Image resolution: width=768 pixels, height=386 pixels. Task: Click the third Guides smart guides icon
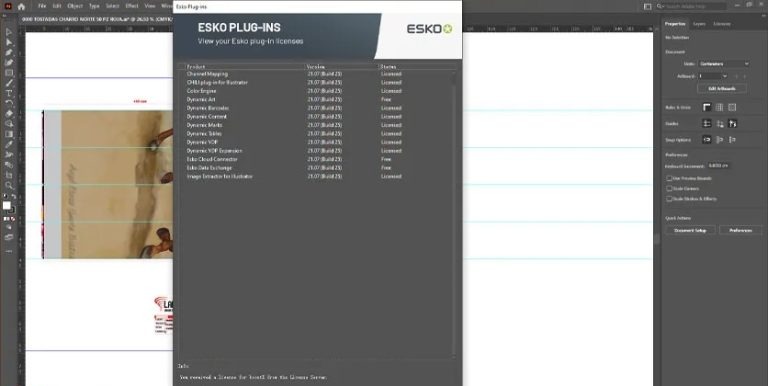[x=733, y=123]
